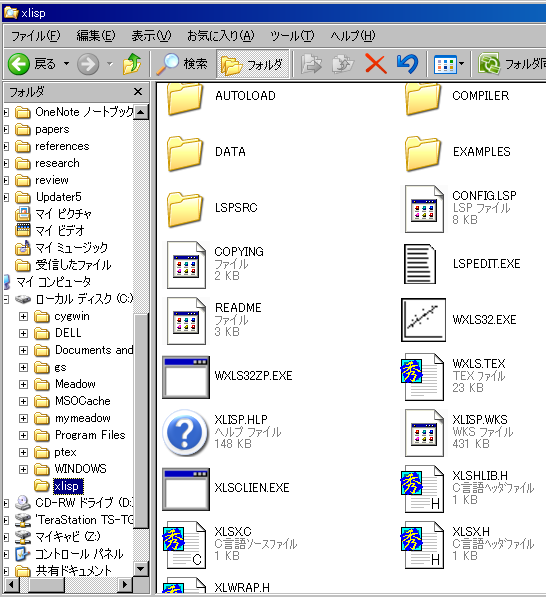This screenshot has width=546, height=597.
Task: Select the XLSHLIB.H header icon
Action: (x=422, y=489)
